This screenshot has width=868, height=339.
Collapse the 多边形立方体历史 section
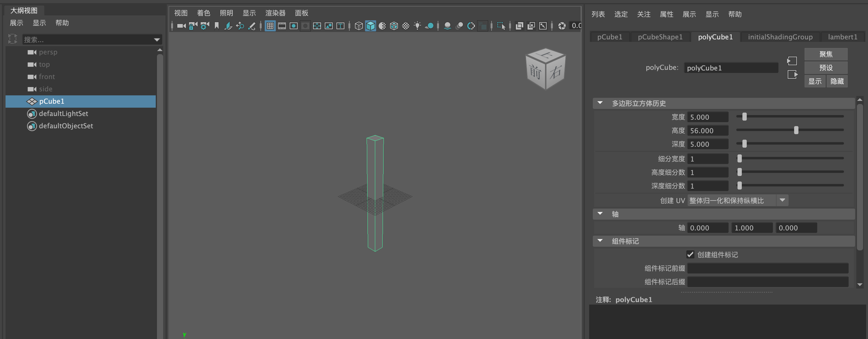[x=600, y=103]
